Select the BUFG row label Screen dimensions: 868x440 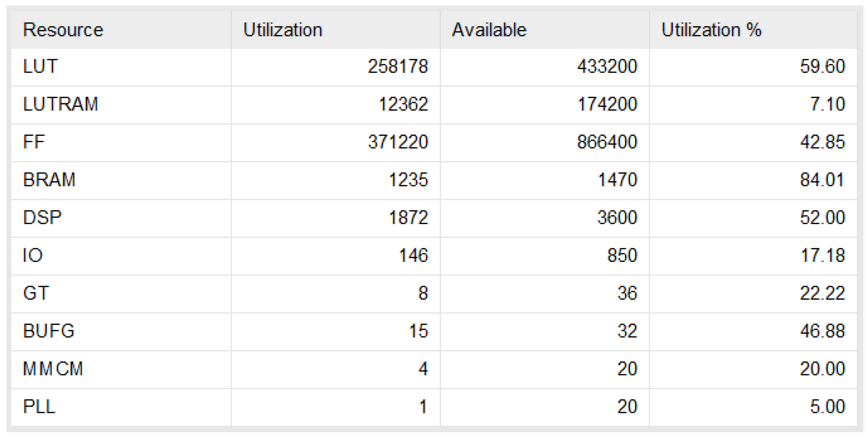(49, 331)
